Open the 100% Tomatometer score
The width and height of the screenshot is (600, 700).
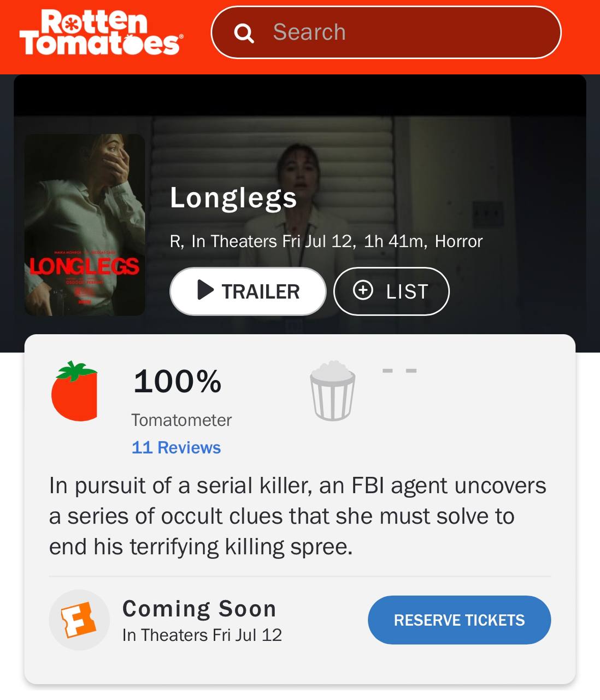coord(178,381)
